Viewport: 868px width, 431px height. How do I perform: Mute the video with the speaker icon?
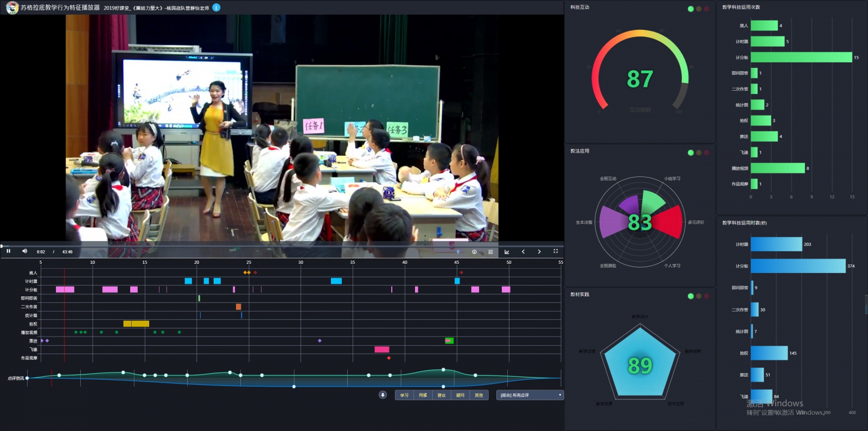click(x=24, y=251)
